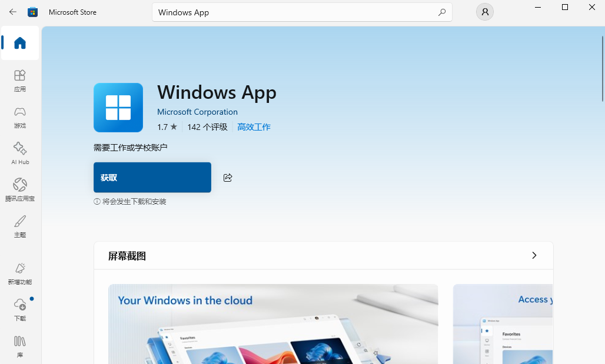Open 新增功能 (What's new) page

click(x=20, y=273)
